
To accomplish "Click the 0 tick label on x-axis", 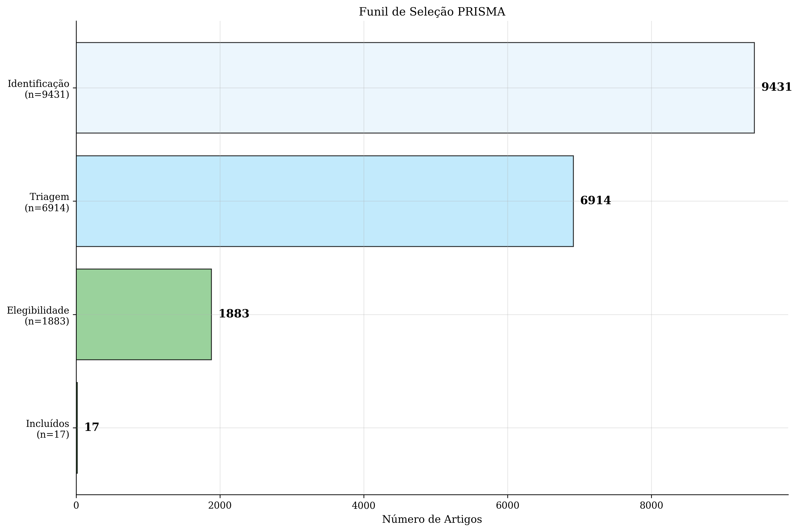I will tap(76, 505).
